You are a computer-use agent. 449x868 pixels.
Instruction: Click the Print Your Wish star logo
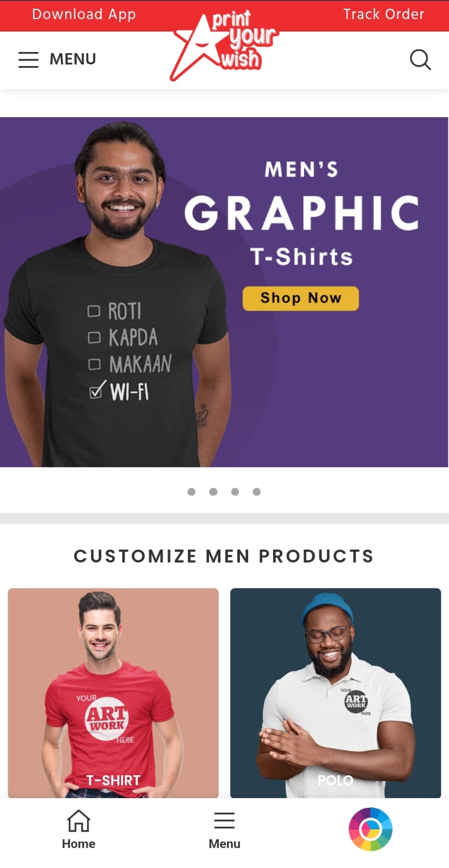pyautogui.click(x=224, y=46)
